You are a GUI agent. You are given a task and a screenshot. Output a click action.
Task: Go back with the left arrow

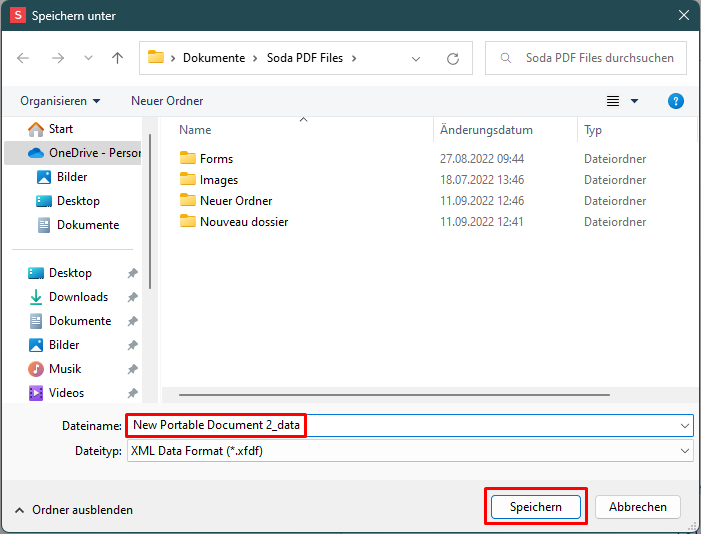[x=23, y=58]
